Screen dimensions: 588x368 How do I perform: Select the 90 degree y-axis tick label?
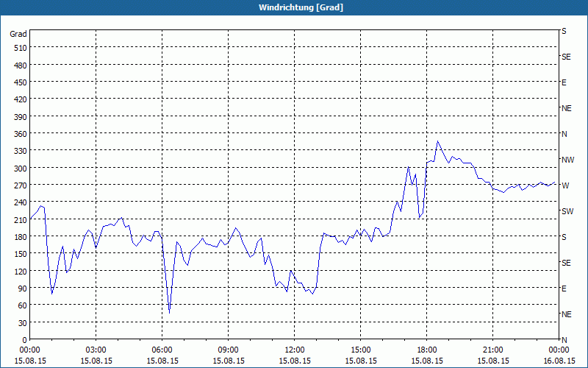click(x=21, y=288)
